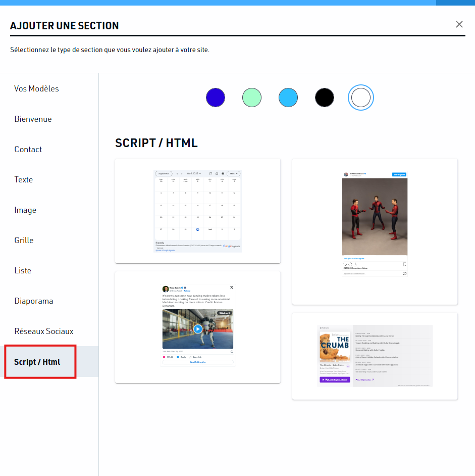
Task: Select the Bienvenue section type
Action: [x=33, y=119]
